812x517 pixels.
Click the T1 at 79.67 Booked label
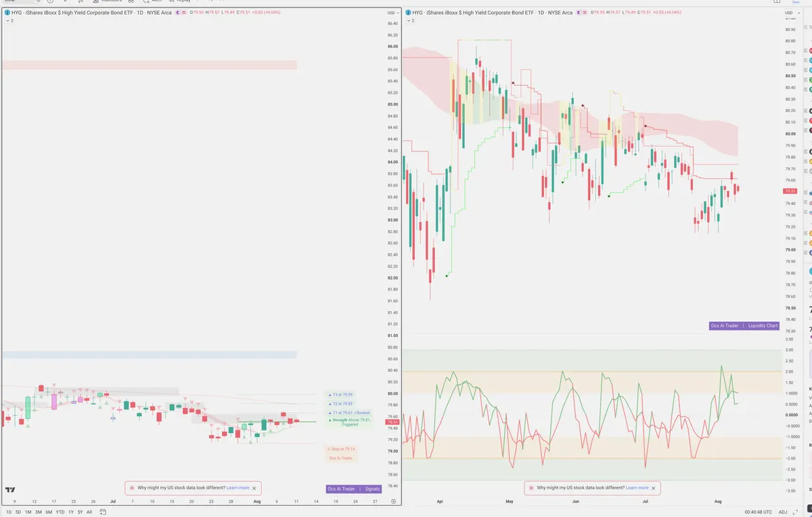click(349, 413)
